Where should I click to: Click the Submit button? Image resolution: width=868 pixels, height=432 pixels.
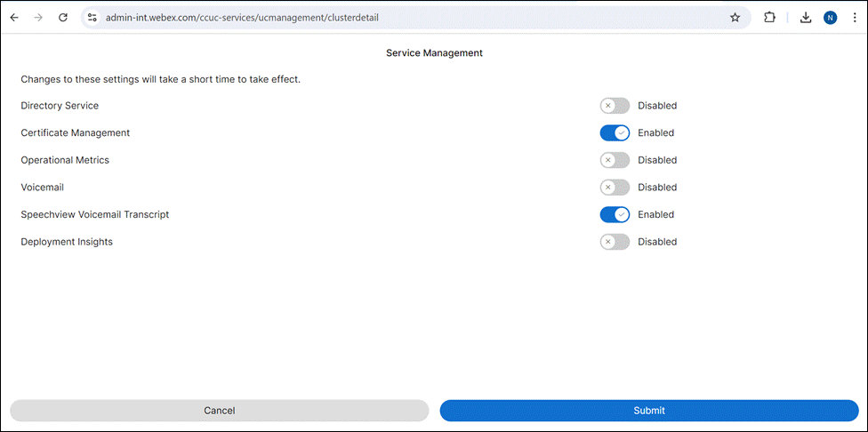click(x=649, y=411)
